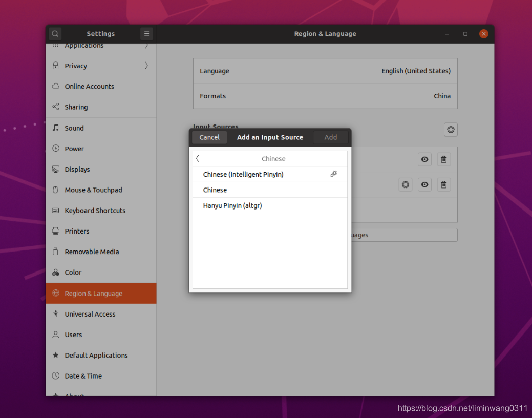Click the Sound music note icon

pyautogui.click(x=56, y=128)
